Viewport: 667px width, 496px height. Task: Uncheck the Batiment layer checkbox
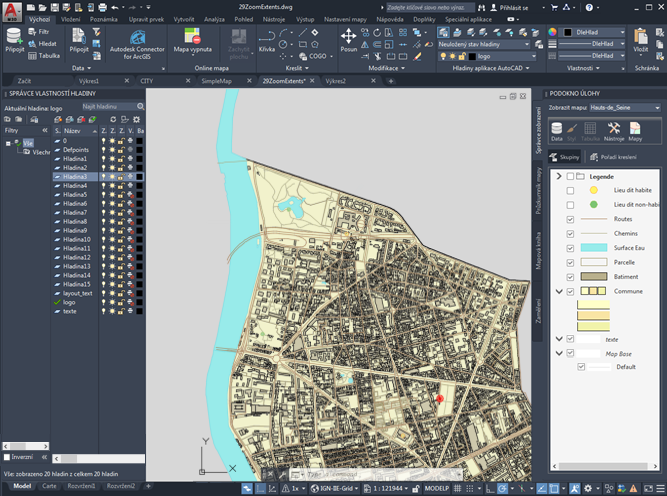pos(570,275)
